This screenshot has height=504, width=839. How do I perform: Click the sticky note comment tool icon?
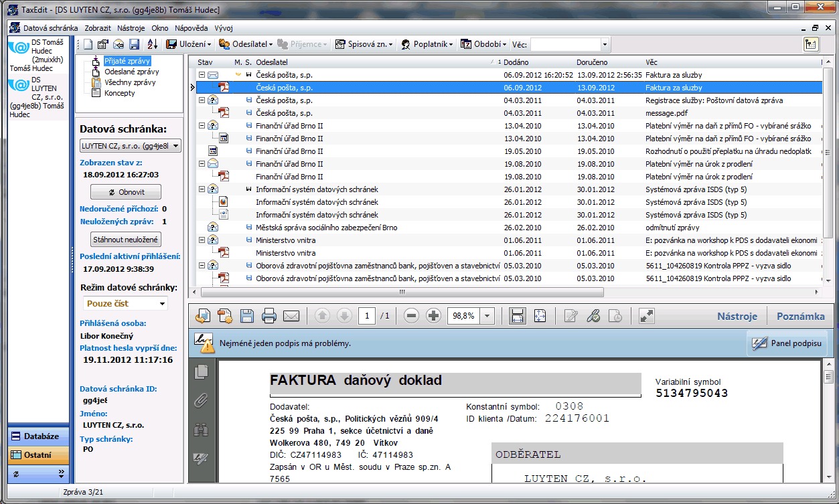pos(570,316)
